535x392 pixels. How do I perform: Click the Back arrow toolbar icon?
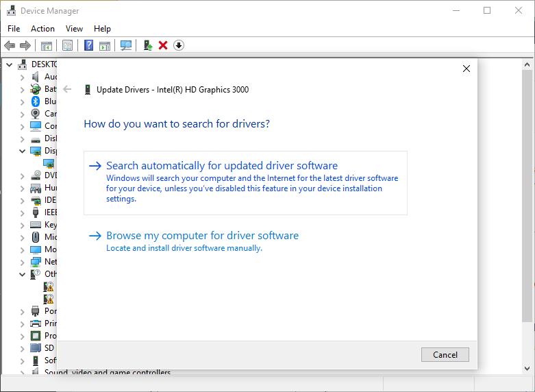[10, 45]
